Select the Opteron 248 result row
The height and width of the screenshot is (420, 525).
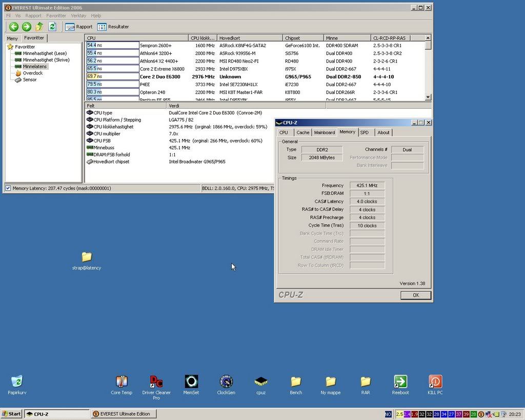click(255, 92)
